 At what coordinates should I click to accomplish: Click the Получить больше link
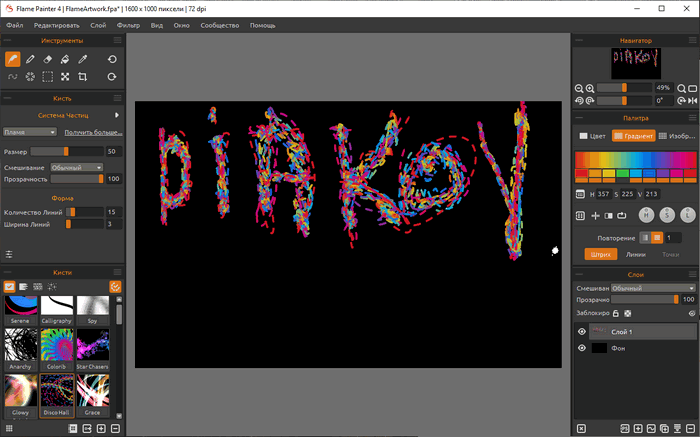coord(93,132)
